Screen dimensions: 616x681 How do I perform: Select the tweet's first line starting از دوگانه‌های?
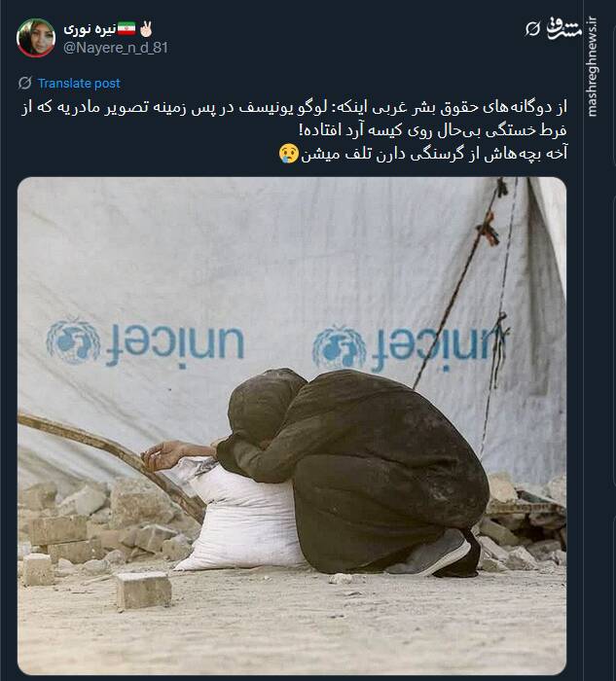(295, 107)
